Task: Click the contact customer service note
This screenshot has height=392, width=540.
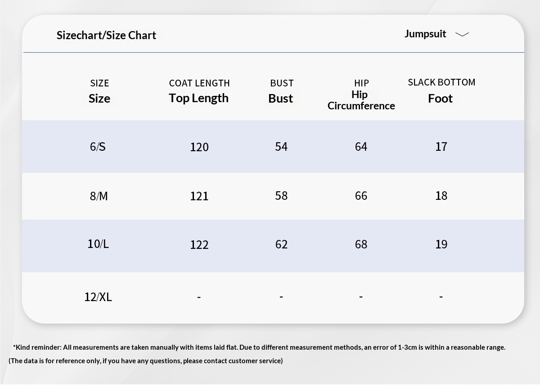Action: 146,361
